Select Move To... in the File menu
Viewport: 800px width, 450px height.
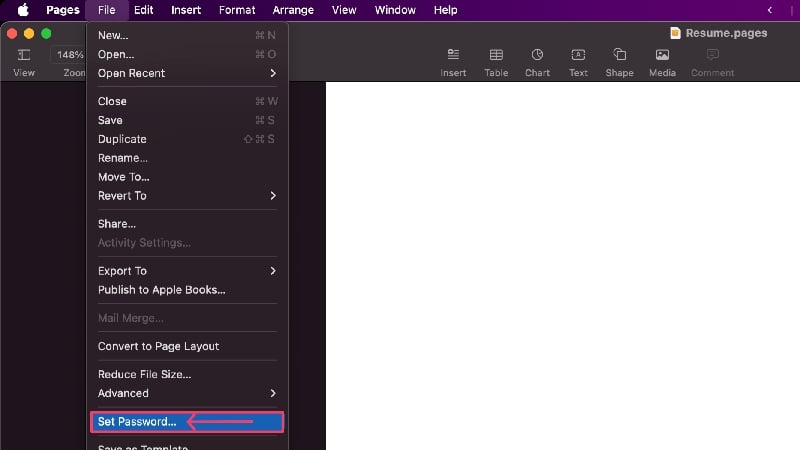pos(187,177)
